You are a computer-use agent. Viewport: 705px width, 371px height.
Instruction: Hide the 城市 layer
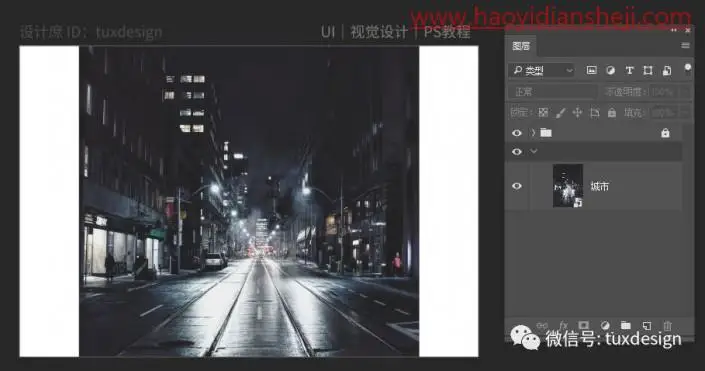point(517,186)
